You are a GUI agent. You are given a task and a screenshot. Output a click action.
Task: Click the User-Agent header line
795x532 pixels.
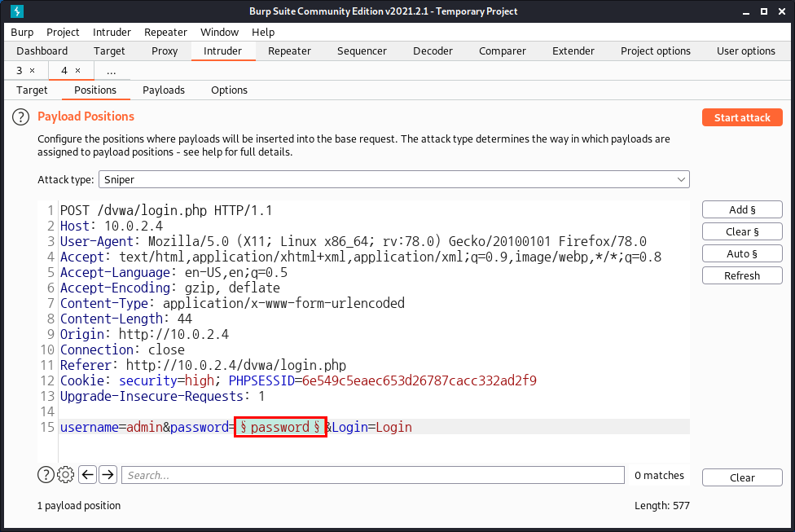pyautogui.click(x=354, y=241)
